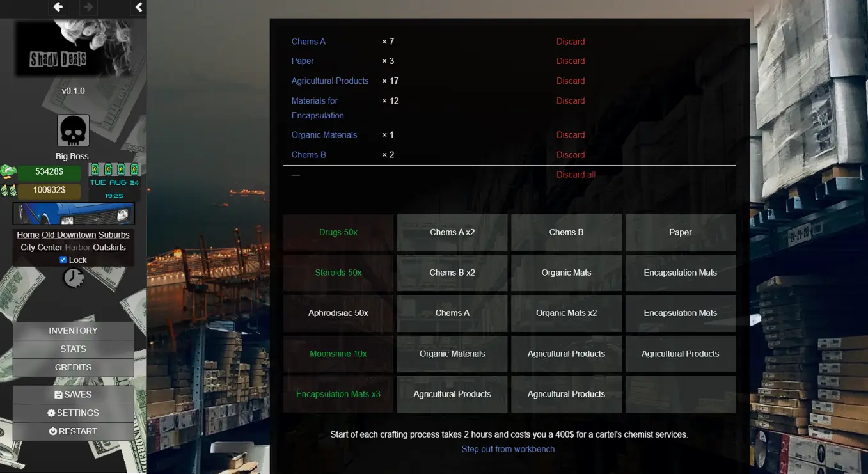868x474 pixels.
Task: Step out from workbench
Action: click(509, 449)
